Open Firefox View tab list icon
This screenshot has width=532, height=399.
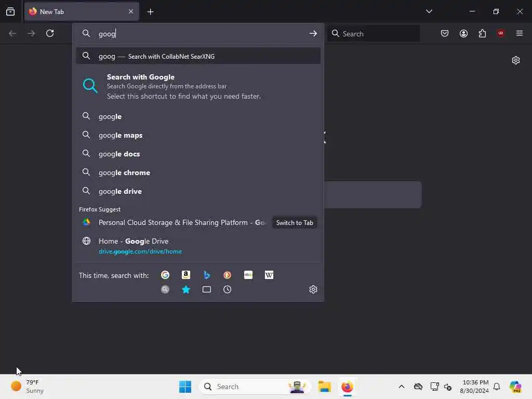(10, 11)
